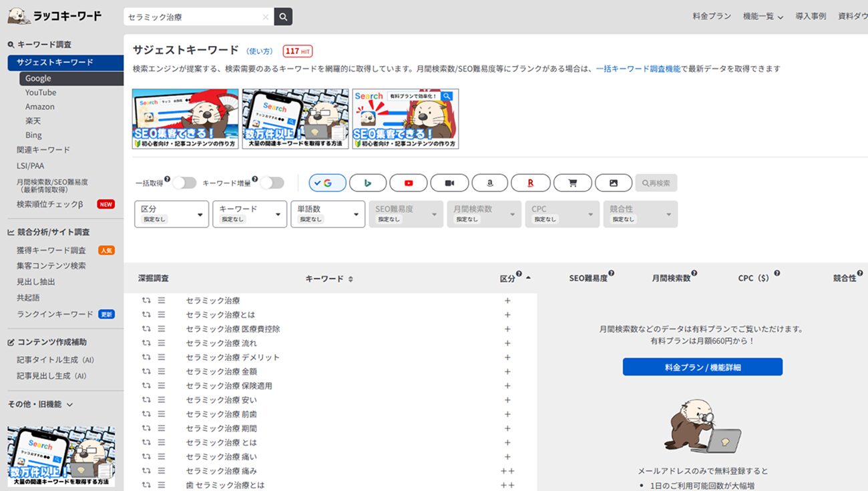Click the 再検索 button
868x491 pixels.
tap(656, 183)
